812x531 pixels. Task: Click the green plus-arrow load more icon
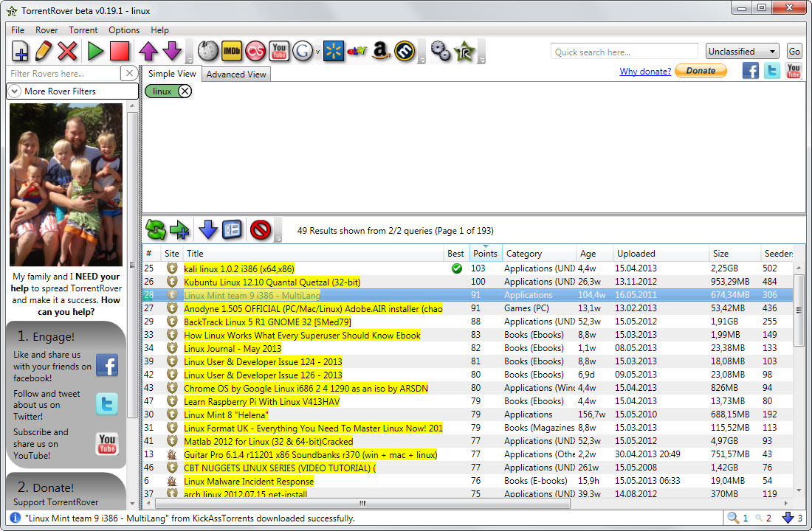click(179, 230)
